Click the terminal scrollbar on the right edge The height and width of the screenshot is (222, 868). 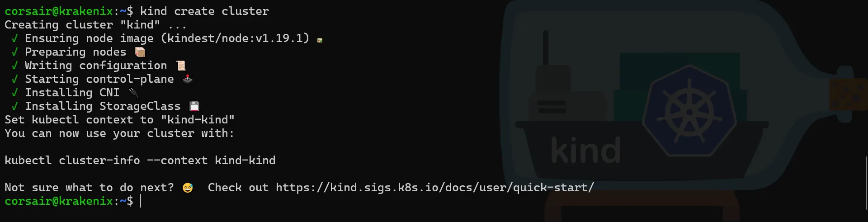(x=866, y=183)
